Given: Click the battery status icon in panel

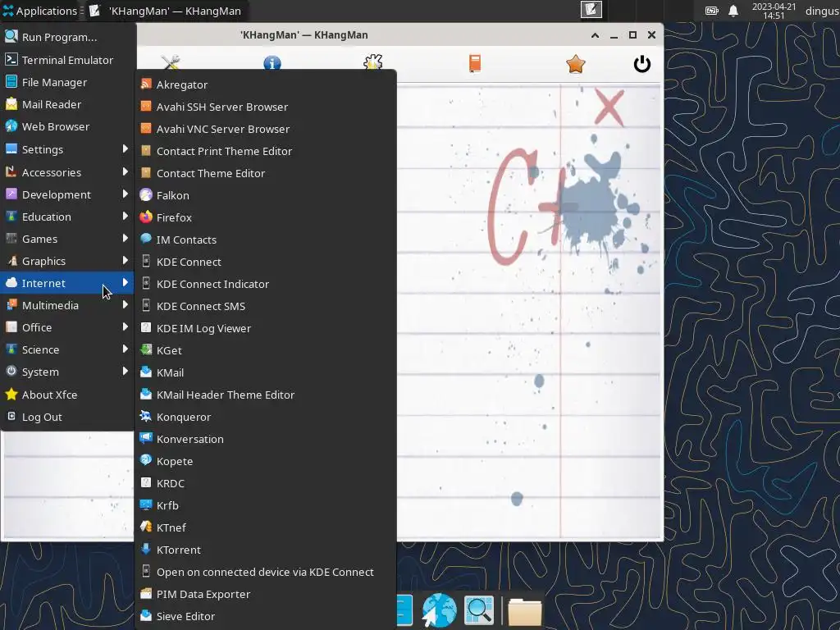Looking at the screenshot, I should click(x=711, y=11).
